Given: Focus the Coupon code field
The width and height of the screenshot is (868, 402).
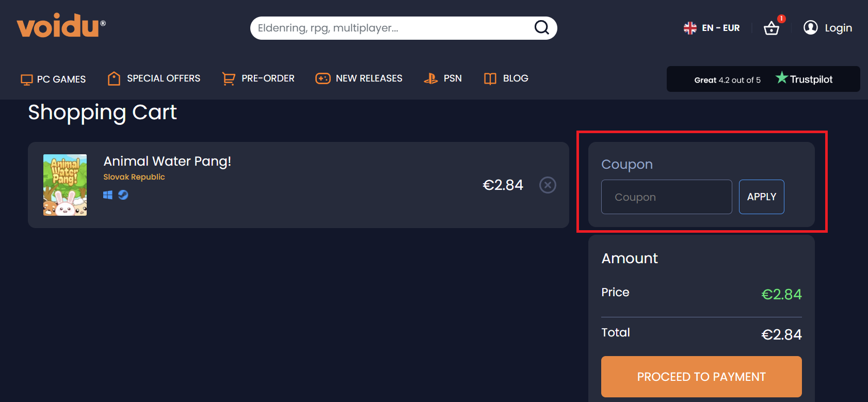Looking at the screenshot, I should pos(666,197).
